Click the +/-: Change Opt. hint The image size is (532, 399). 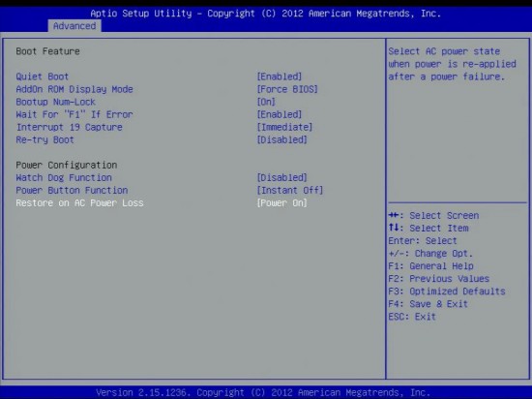430,254
